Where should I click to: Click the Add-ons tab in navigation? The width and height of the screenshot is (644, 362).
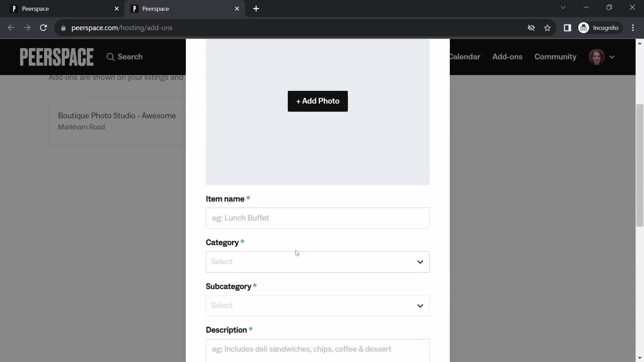[507, 57]
